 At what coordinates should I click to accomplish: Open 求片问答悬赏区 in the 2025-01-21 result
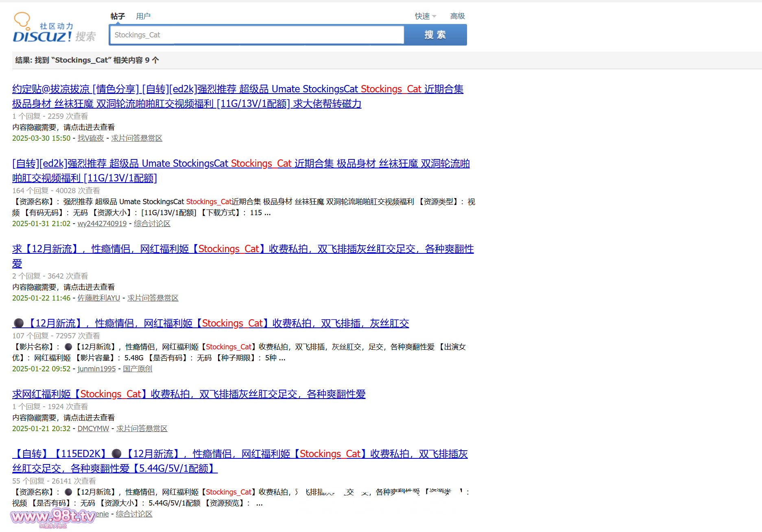click(x=142, y=429)
